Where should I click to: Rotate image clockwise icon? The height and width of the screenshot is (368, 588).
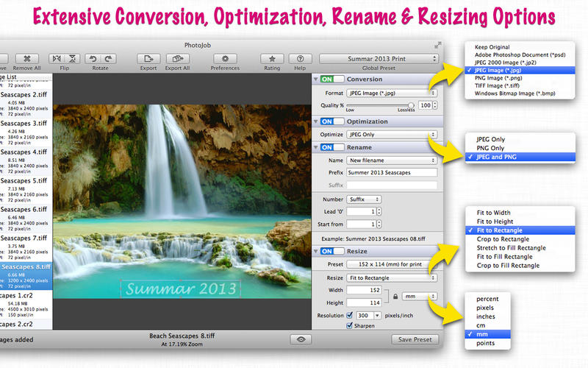tap(108, 59)
